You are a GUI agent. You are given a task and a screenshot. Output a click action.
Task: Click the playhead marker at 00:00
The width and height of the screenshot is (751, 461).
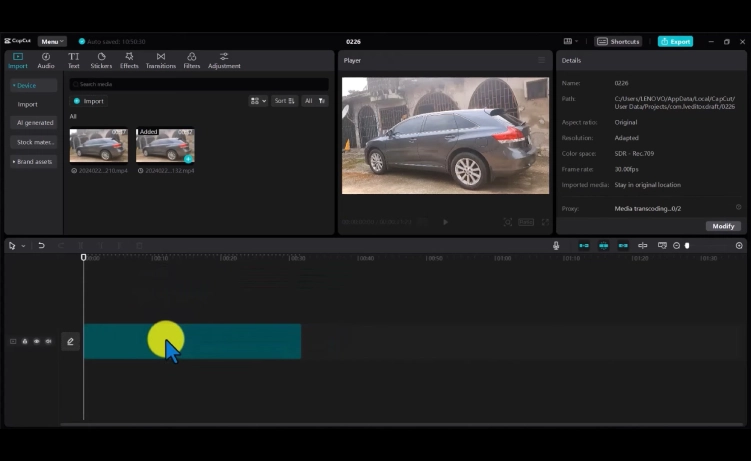tap(83, 258)
